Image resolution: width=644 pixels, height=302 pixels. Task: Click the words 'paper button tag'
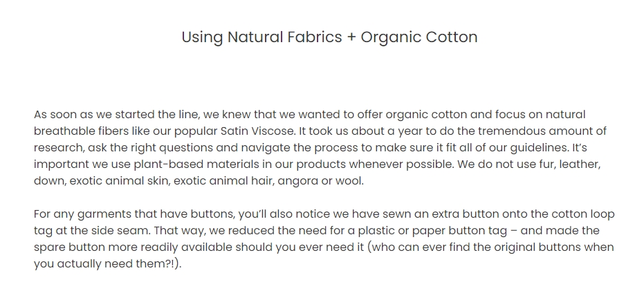pyautogui.click(x=459, y=231)
